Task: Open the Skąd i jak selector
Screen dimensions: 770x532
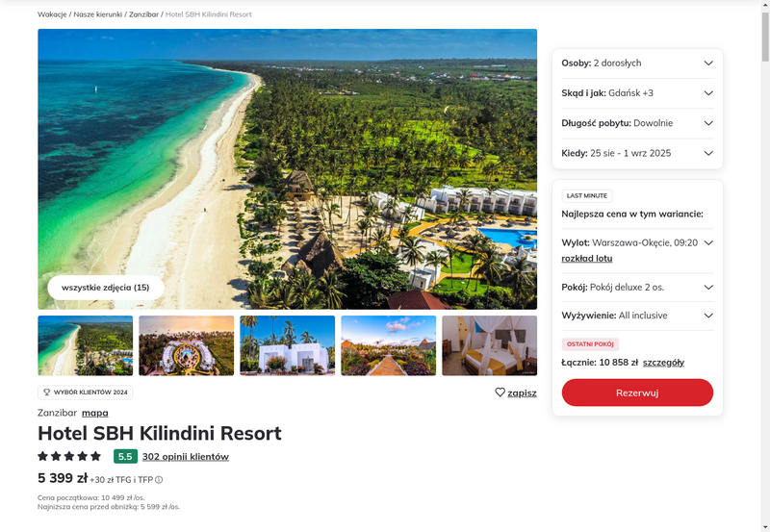Action: (637, 92)
